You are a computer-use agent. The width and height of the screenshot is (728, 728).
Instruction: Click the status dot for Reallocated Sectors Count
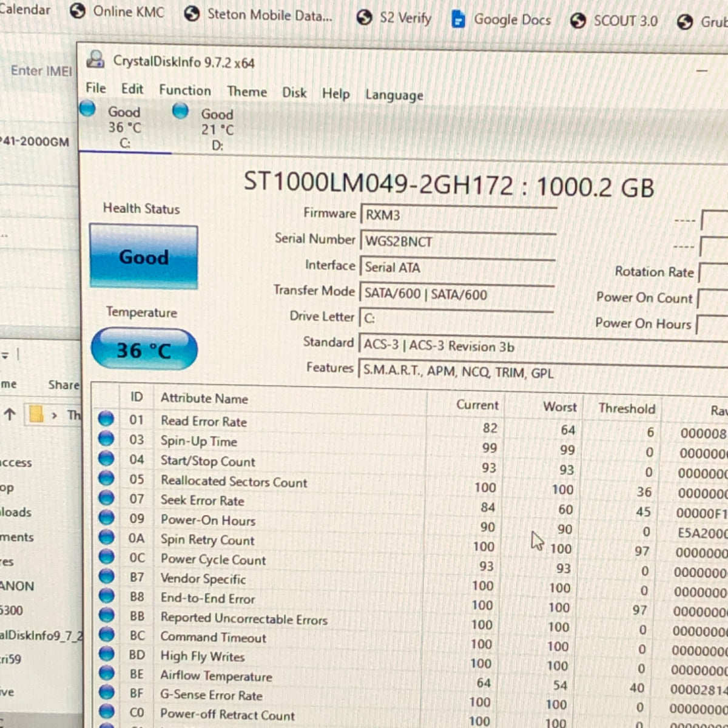(x=106, y=478)
